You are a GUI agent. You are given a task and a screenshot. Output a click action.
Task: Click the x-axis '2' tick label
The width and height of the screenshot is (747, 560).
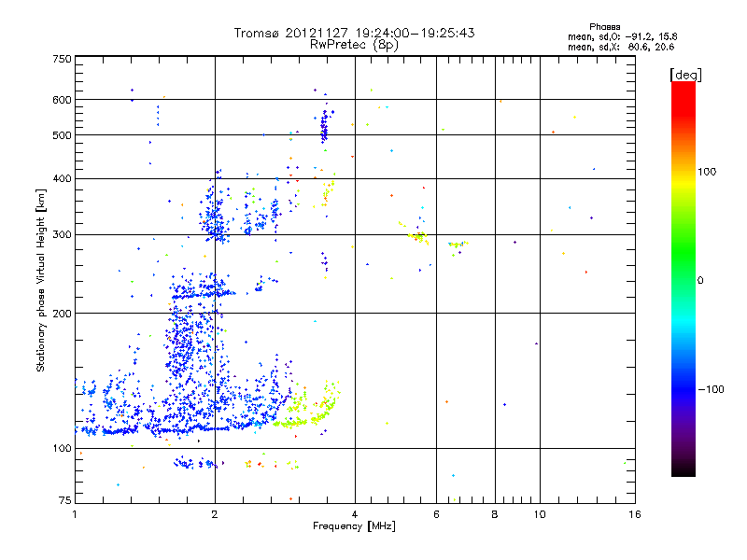(x=215, y=514)
